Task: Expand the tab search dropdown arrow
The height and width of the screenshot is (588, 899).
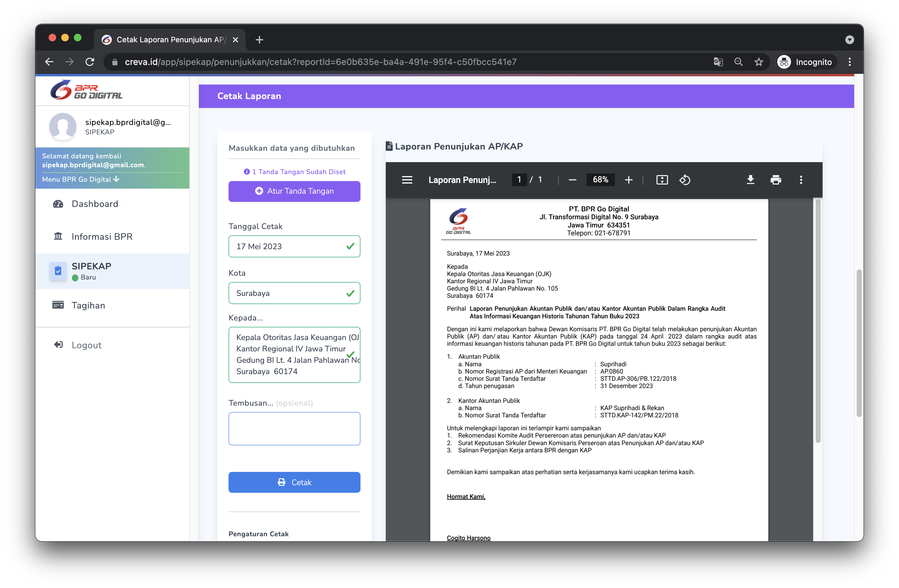Action: click(x=849, y=40)
